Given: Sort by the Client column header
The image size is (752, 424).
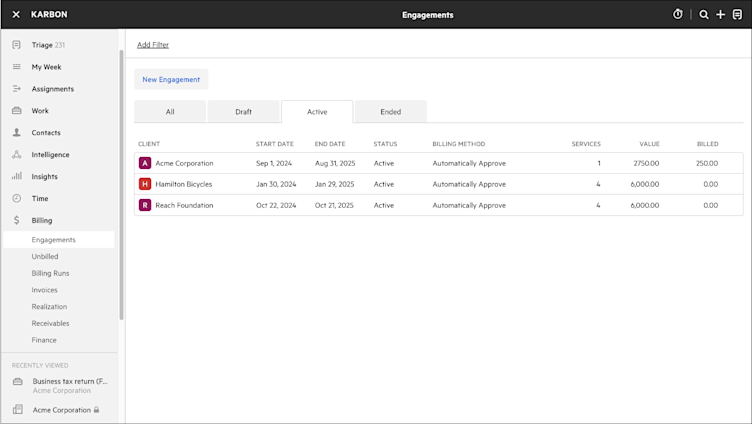Looking at the screenshot, I should [149, 144].
